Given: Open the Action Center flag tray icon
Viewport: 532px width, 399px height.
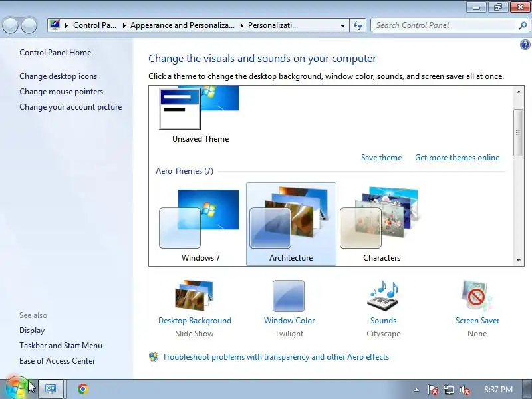Looking at the screenshot, I should click(x=432, y=390).
